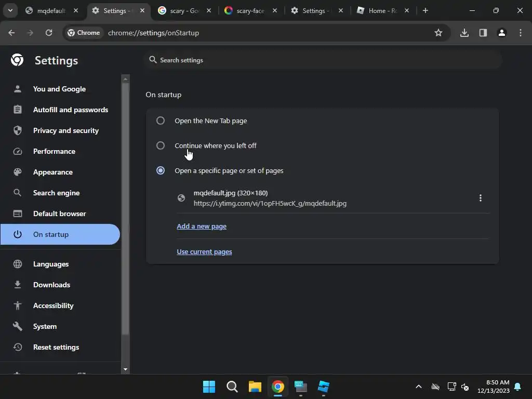This screenshot has width=532, height=399.
Task: Select Open a specific page option
Action: (x=161, y=170)
